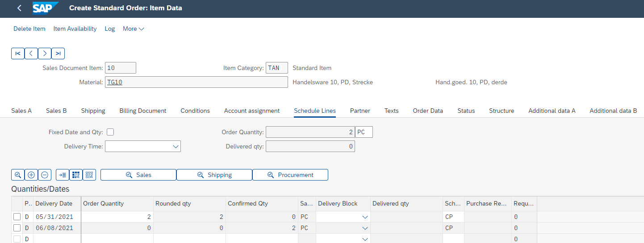Screen dimensions: 644x243
Task: Open Delivery Block dropdown in empty third row
Action: click(x=365, y=239)
